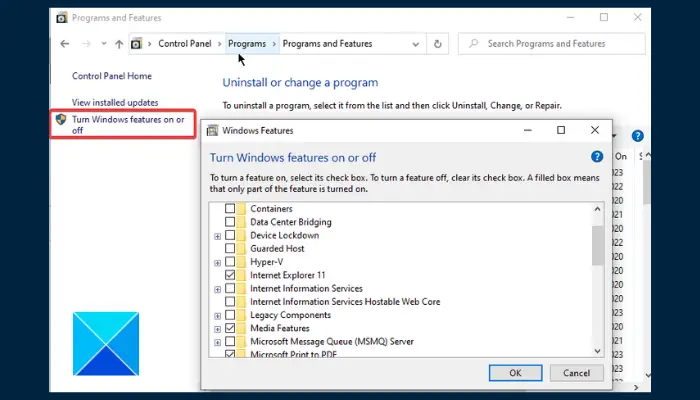Check the Containers feature box
This screenshot has width=700, height=400.
coord(230,208)
